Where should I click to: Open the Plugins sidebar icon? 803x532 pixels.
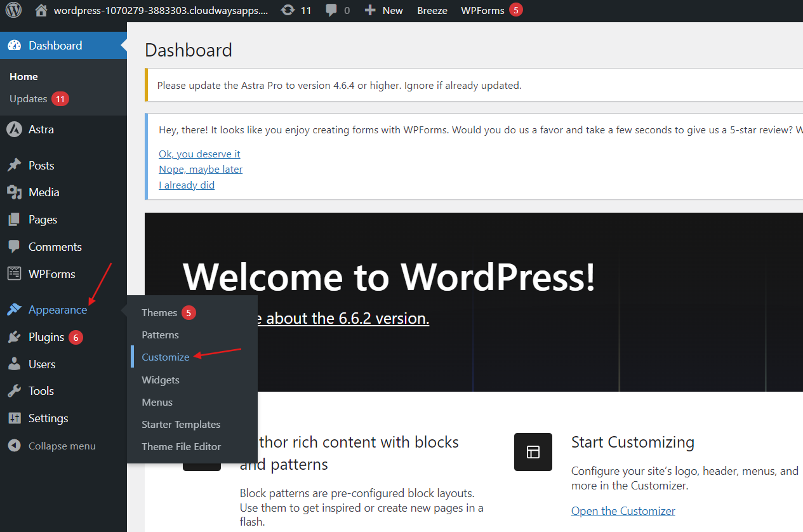tap(14, 336)
